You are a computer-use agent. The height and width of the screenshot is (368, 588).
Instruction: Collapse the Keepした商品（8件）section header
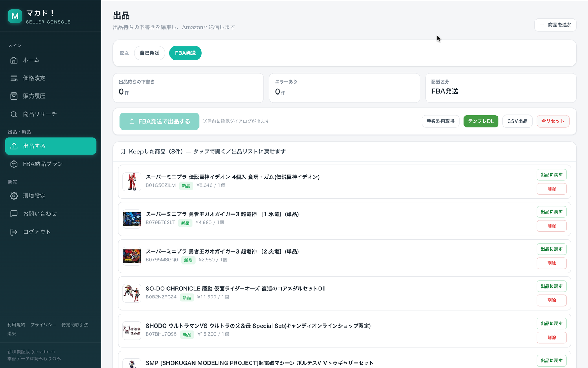point(344,152)
